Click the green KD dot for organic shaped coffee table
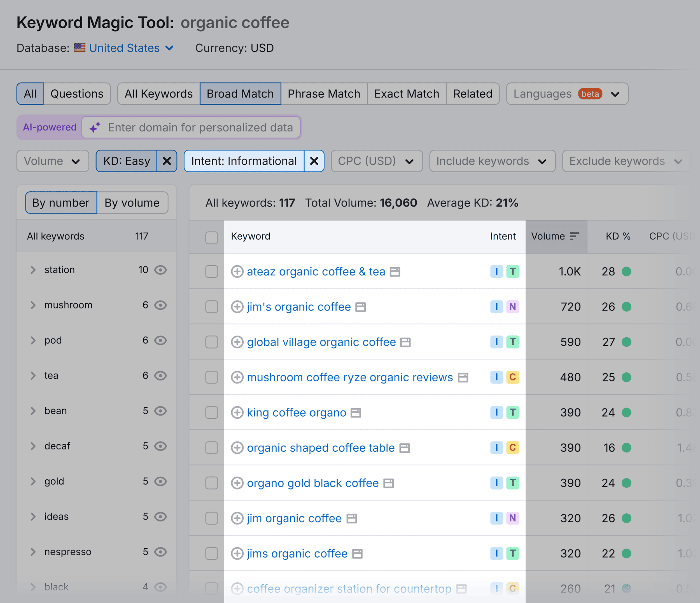This screenshot has height=603, width=700. tap(626, 447)
